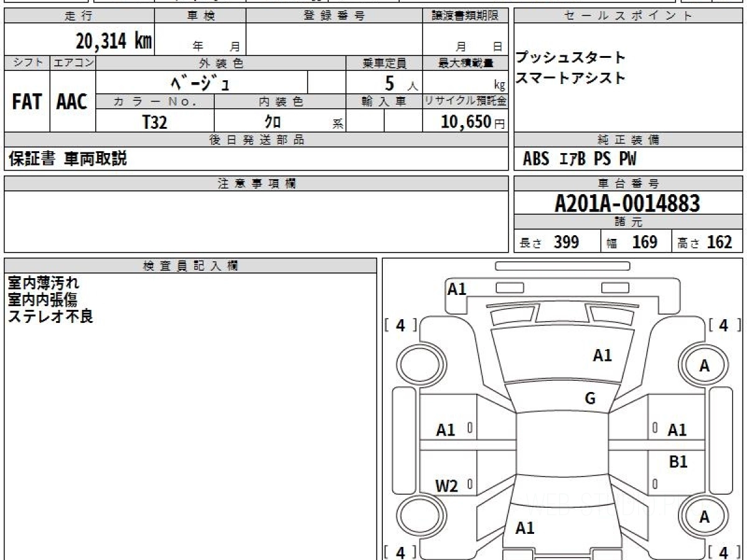Select the 内装色 header

pyautogui.click(x=280, y=102)
